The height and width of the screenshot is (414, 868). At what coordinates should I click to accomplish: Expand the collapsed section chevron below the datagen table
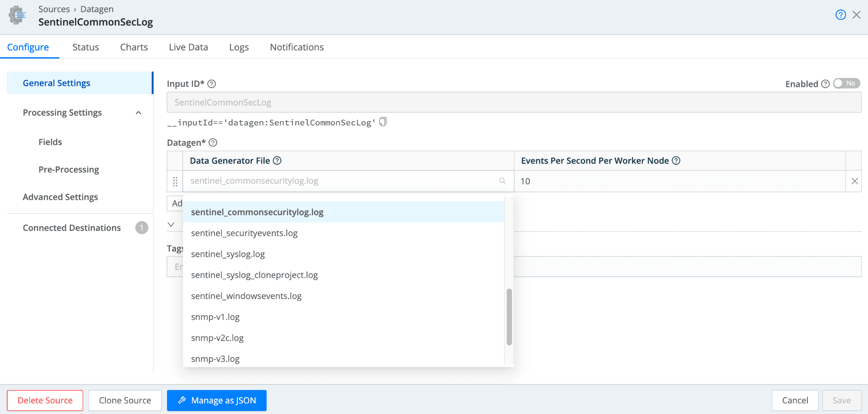tap(171, 225)
